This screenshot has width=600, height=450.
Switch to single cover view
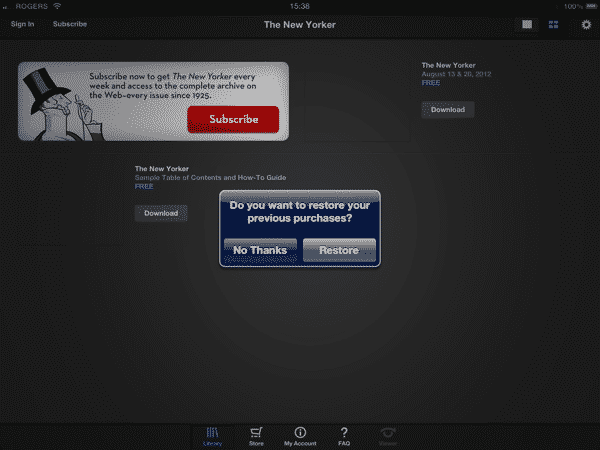(527, 24)
